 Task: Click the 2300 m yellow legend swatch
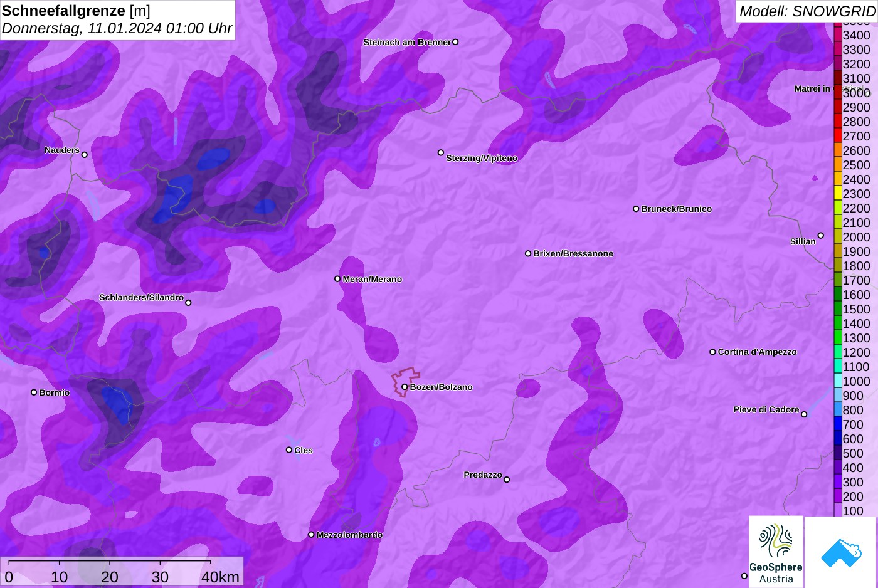838,194
